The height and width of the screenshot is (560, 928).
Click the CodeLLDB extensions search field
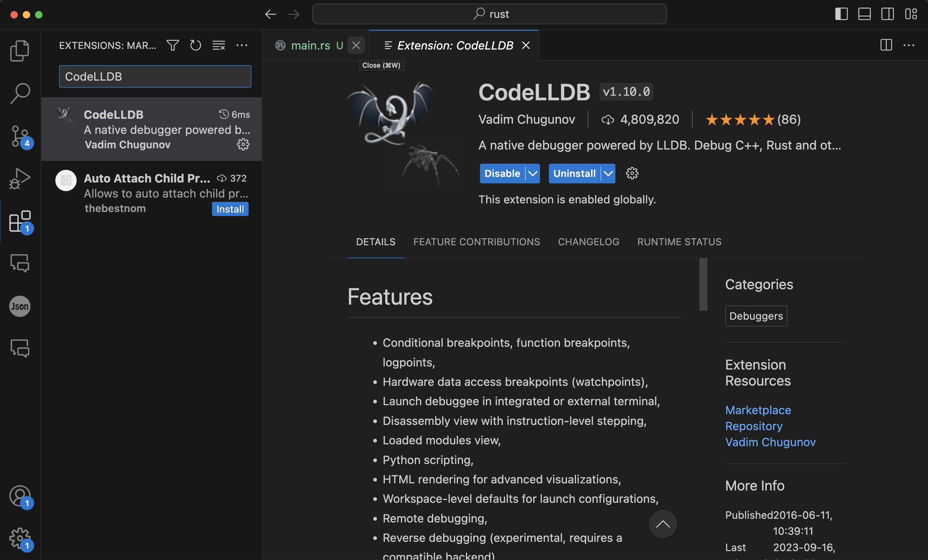coord(155,76)
